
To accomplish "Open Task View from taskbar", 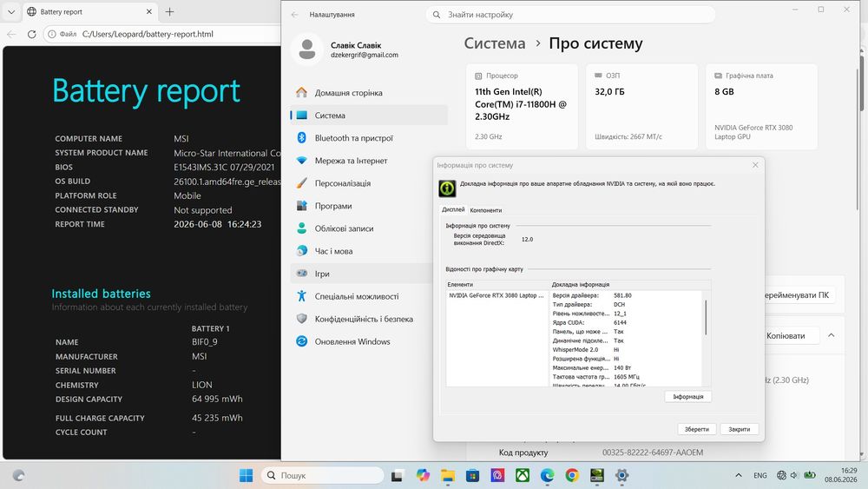I will pos(398,475).
